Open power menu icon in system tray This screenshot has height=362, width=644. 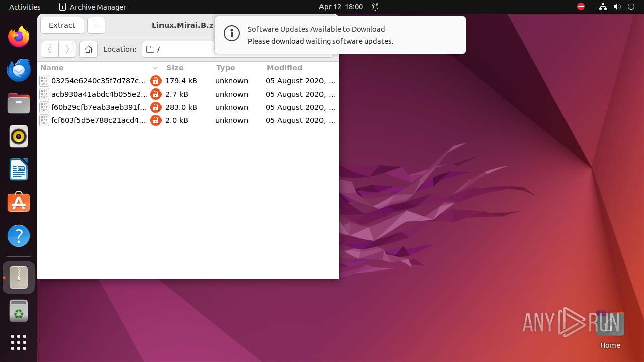pos(631,7)
